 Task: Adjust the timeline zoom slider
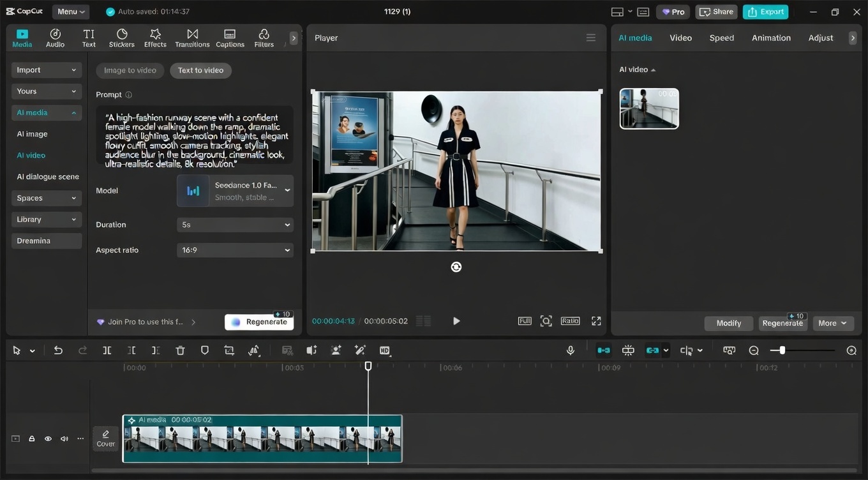pos(782,350)
